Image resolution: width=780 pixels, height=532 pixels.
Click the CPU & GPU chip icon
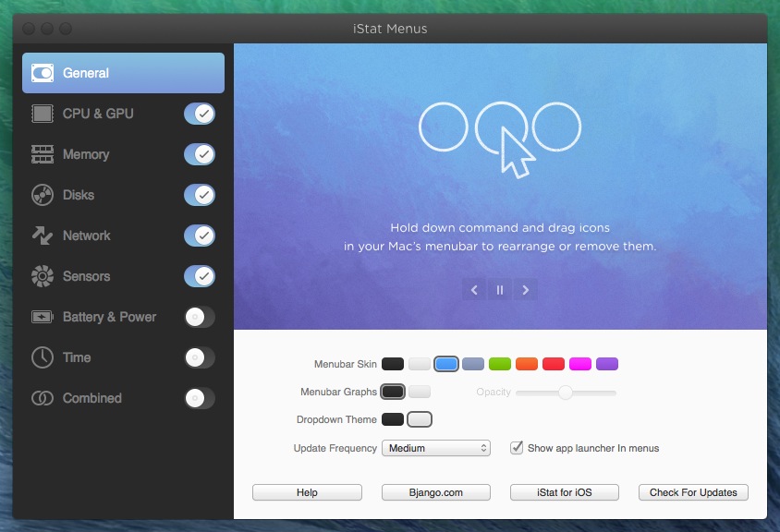pos(43,114)
